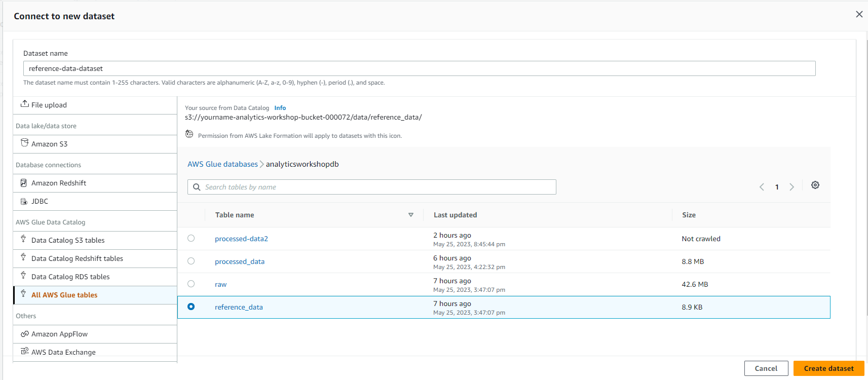Click the Not crawled size cell

(701, 239)
